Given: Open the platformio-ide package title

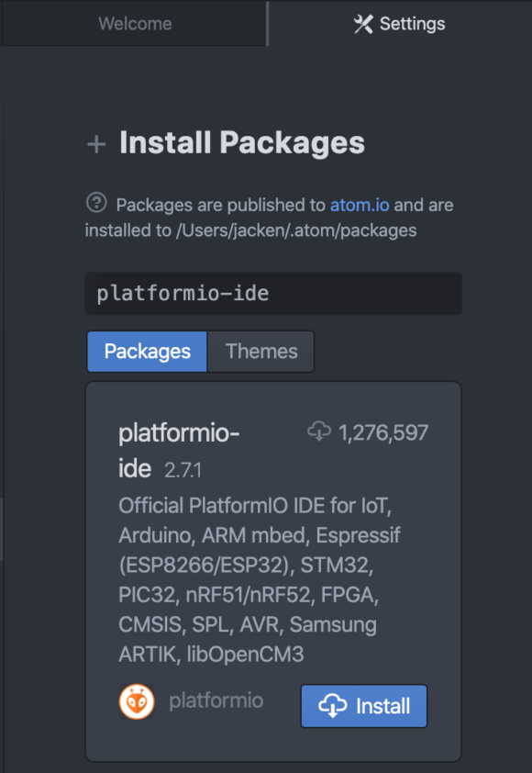Looking at the screenshot, I should pyautogui.click(x=179, y=451).
